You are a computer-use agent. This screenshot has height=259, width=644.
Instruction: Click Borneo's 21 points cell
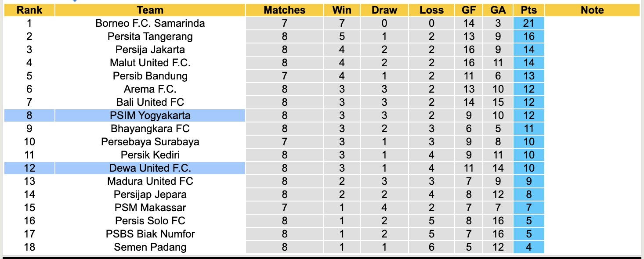[x=528, y=23]
